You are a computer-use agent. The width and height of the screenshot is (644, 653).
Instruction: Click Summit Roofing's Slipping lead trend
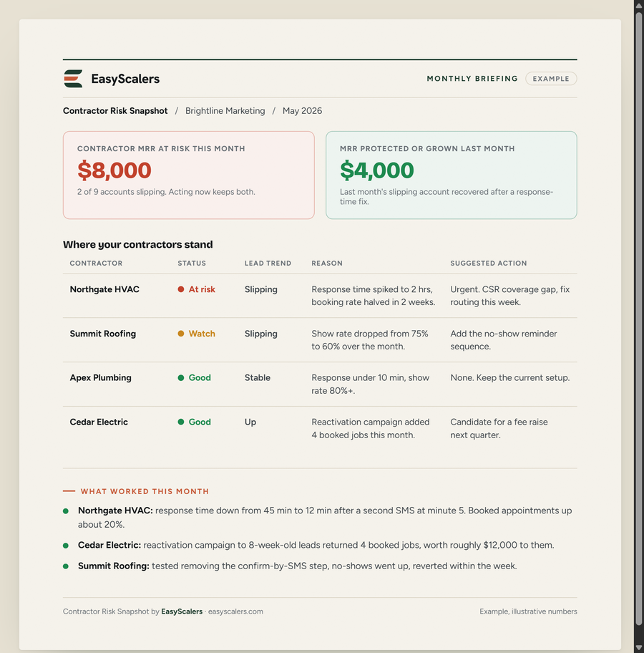click(261, 334)
